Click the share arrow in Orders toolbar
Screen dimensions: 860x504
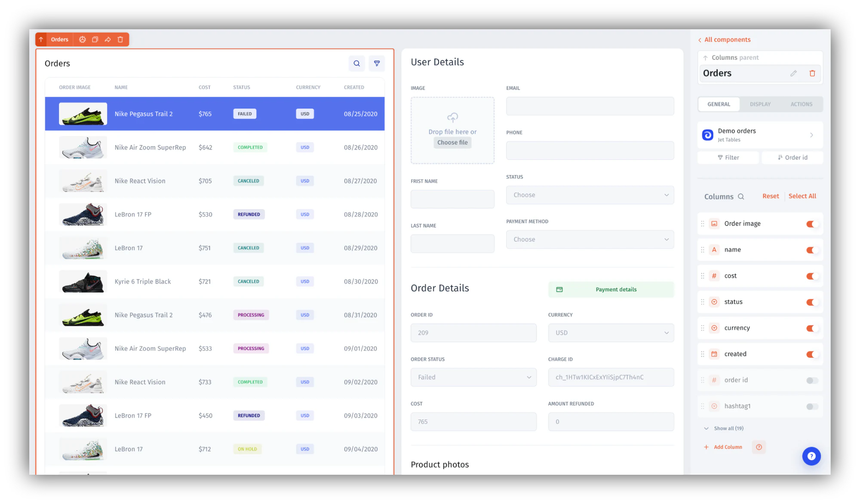(108, 40)
